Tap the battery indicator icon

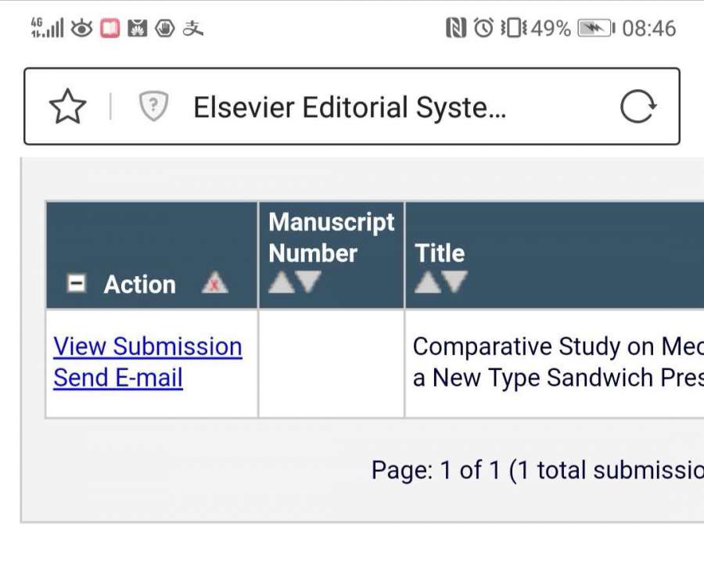[596, 29]
